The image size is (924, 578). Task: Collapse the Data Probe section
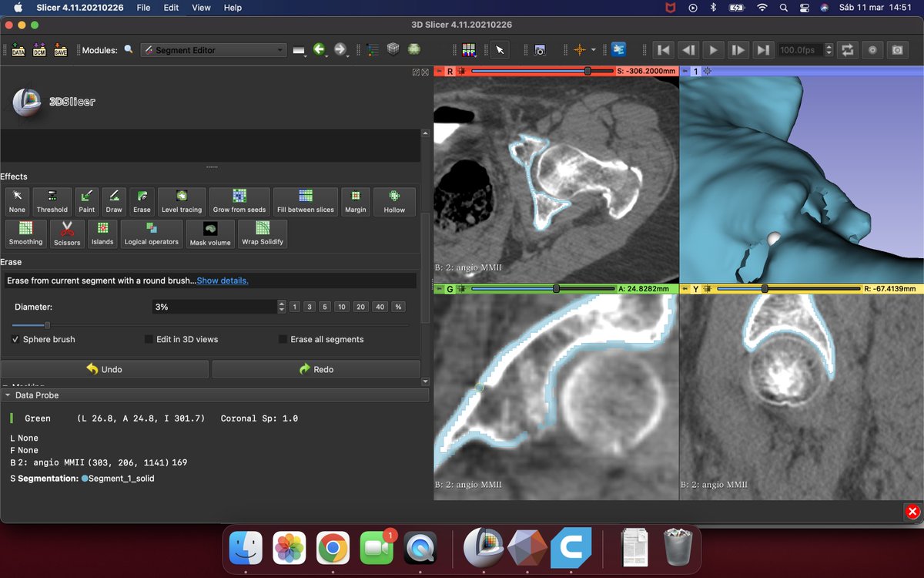click(215, 395)
